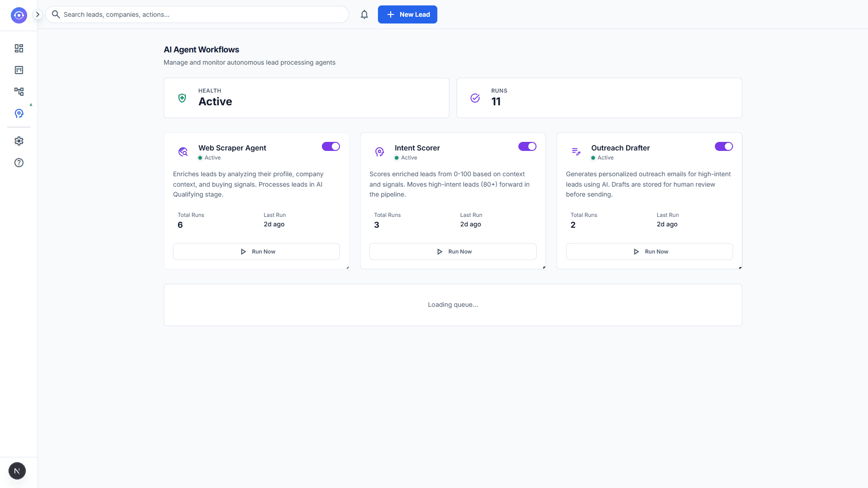Click Outreach Drafter title
The width and height of the screenshot is (868, 488).
point(620,148)
